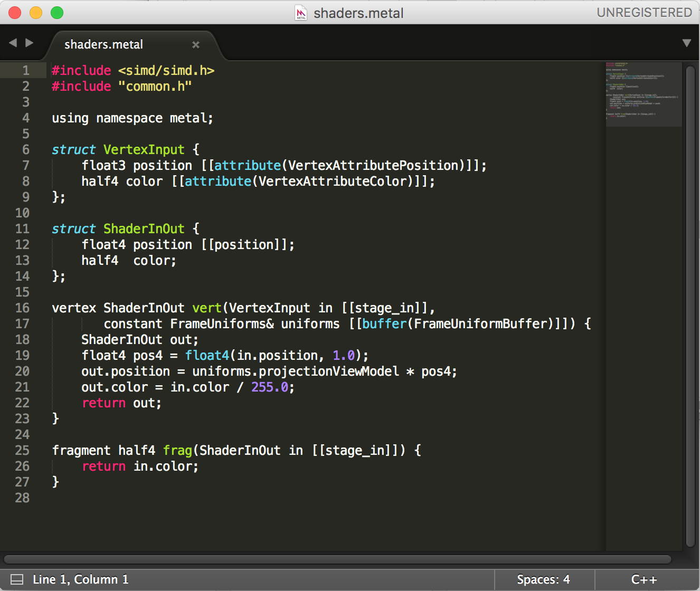Click the horizontal scrollbar
This screenshot has width=700, height=591.
click(x=338, y=559)
